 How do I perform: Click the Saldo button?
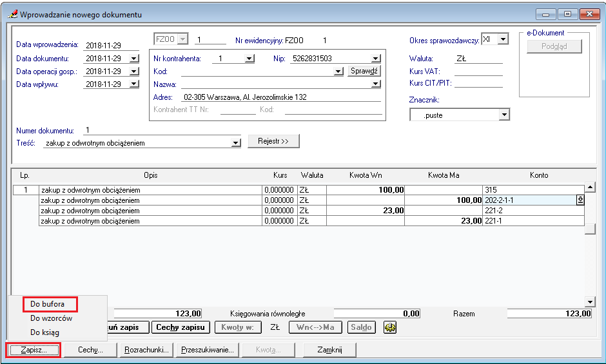tap(362, 327)
